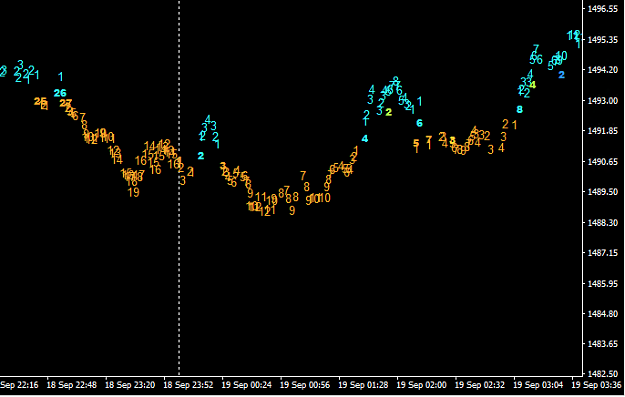Click the 1488.30 price axis label

[x=602, y=222]
